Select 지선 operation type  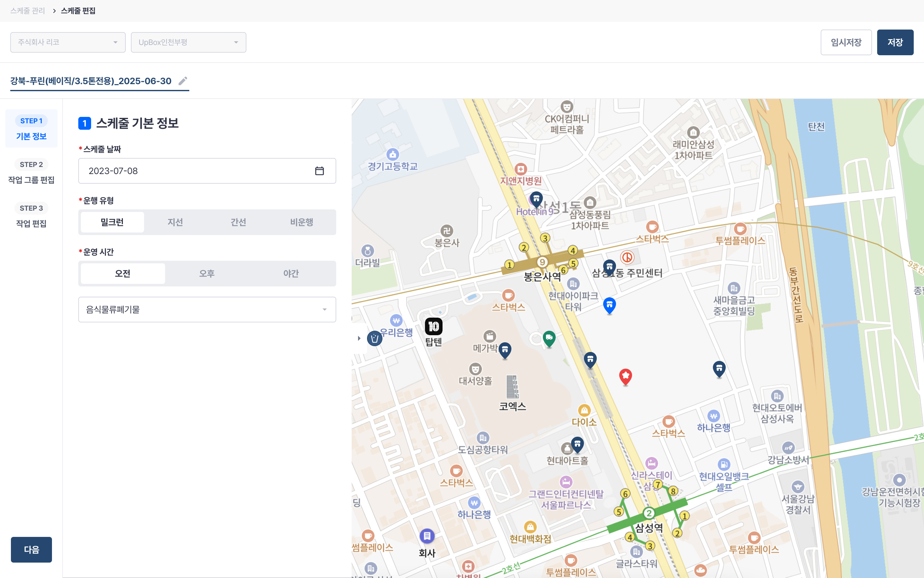pyautogui.click(x=175, y=222)
